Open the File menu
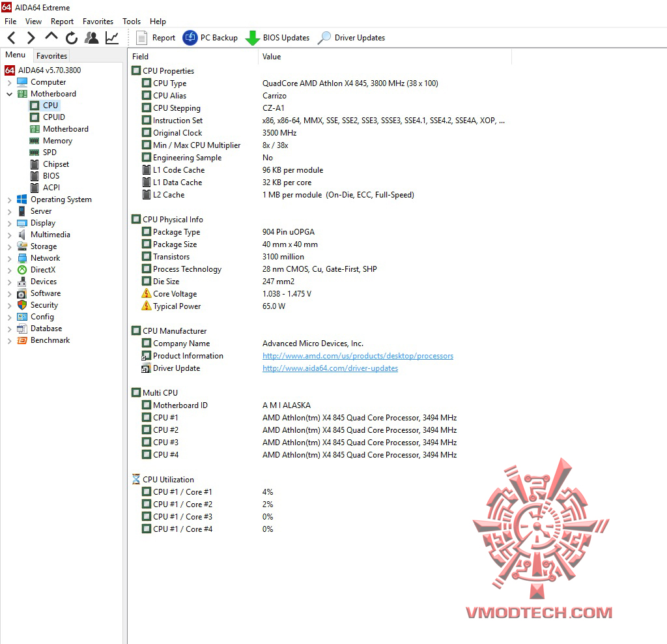Screen dimensions: 667x644 tap(10, 22)
